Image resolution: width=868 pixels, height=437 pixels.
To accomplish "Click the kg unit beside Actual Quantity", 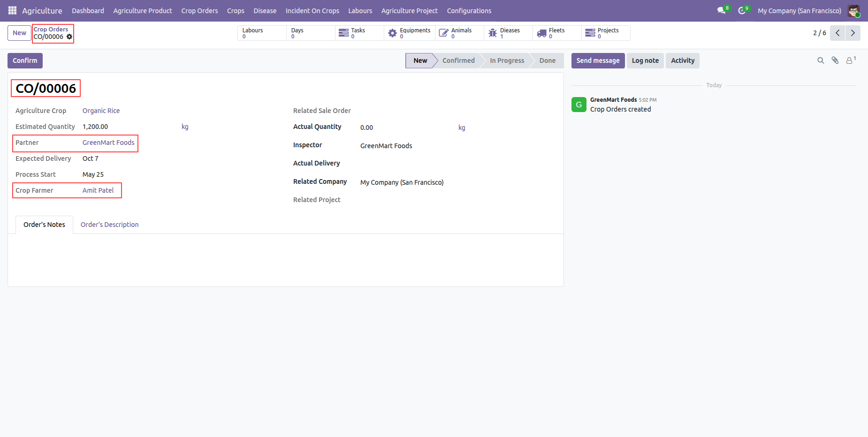I will click(462, 128).
